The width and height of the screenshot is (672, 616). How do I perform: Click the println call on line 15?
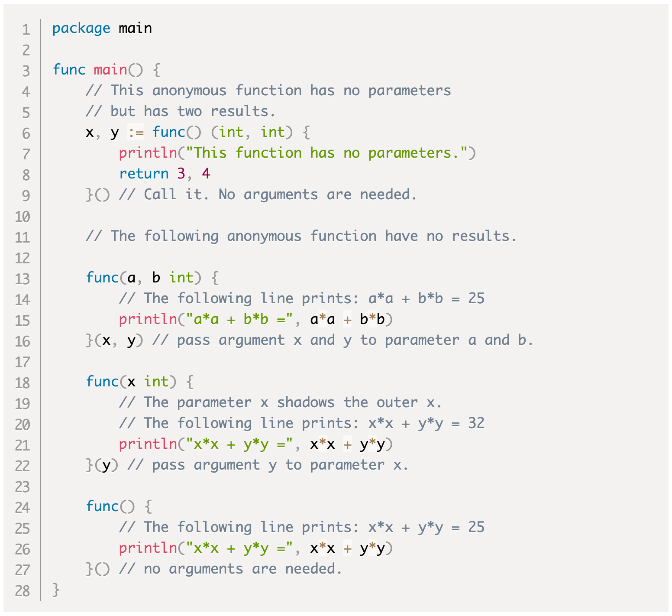pyautogui.click(x=148, y=319)
